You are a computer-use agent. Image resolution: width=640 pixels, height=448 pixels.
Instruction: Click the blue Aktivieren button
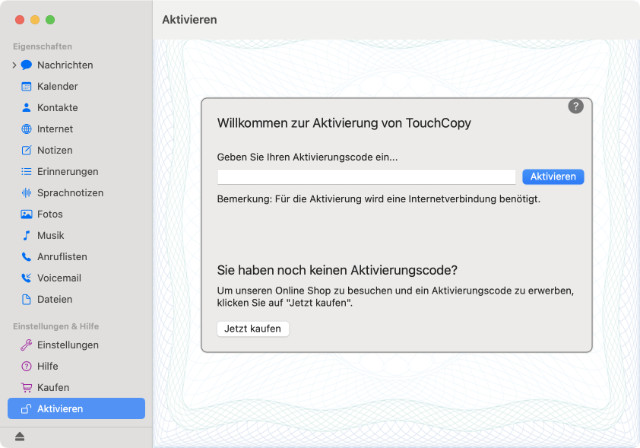point(553,177)
